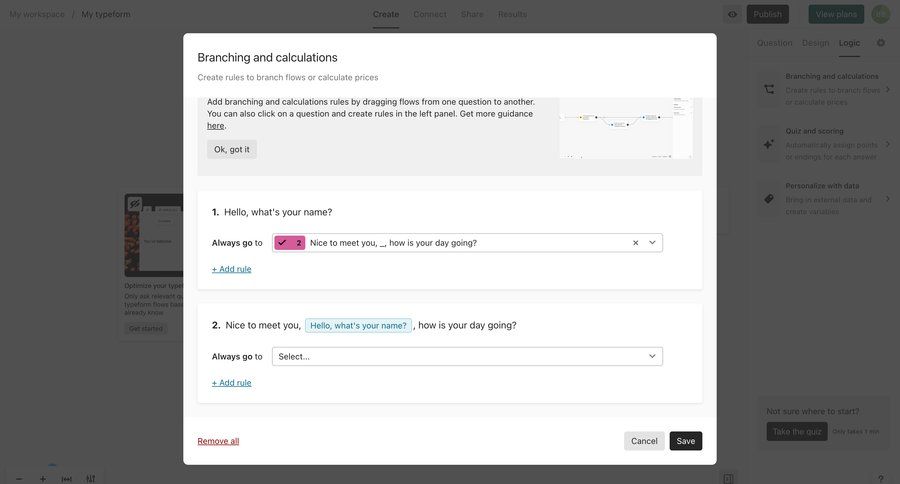
Task: Click the sliders adjust icon in bottom toolbar
Action: (x=91, y=478)
